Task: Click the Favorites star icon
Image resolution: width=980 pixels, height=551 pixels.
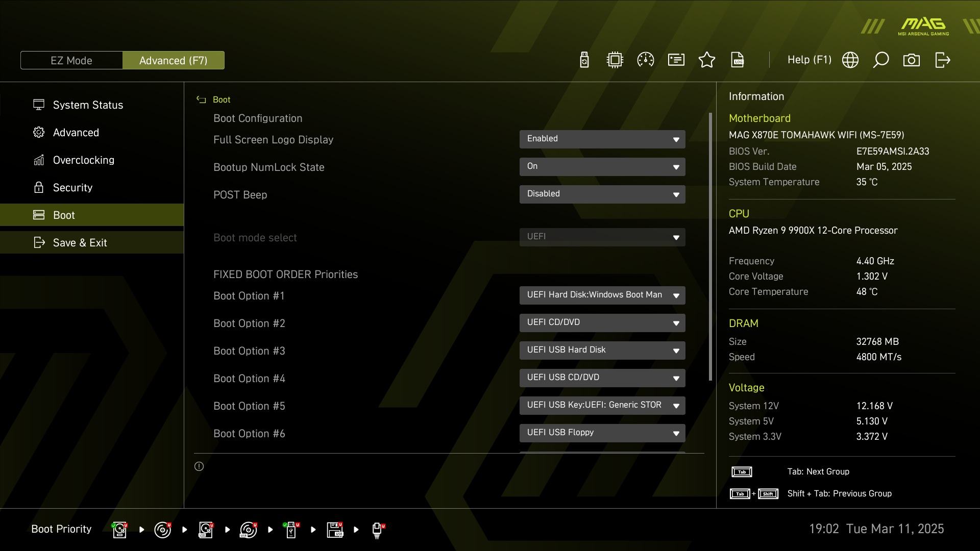Action: click(x=707, y=60)
